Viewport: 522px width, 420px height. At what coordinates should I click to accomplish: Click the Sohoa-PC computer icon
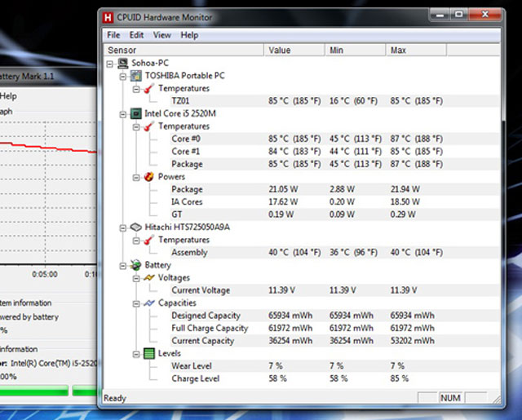[123, 64]
